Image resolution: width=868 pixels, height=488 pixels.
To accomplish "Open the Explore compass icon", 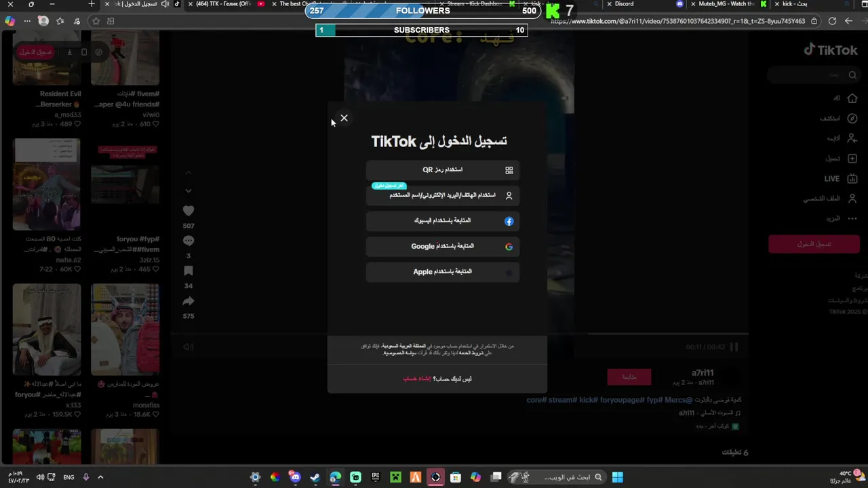I will click(x=852, y=118).
